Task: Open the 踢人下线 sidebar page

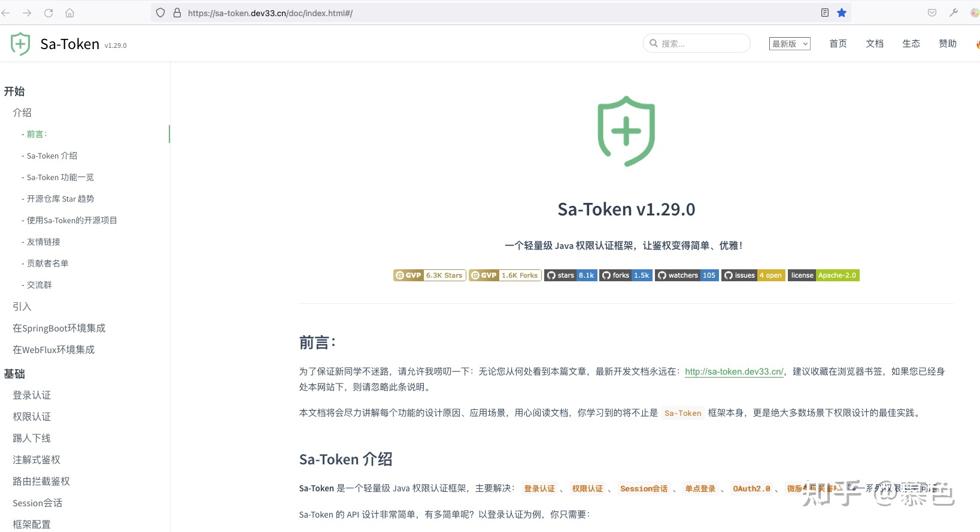Action: (32, 438)
